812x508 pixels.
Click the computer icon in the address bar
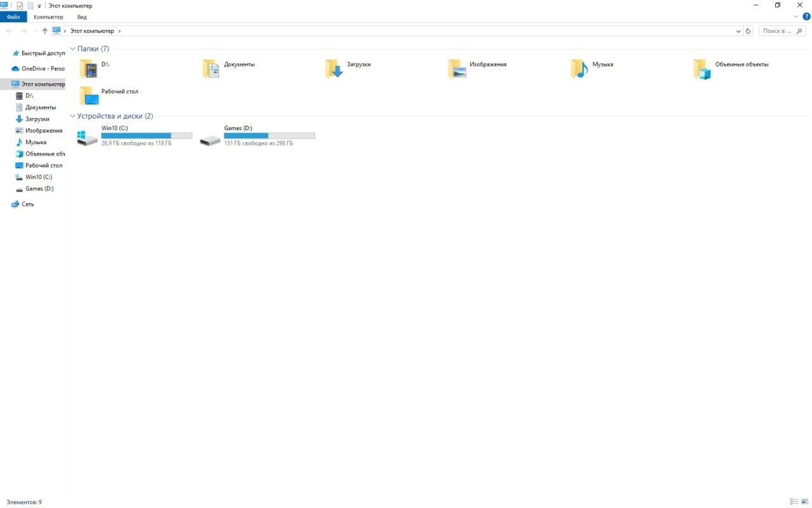point(56,30)
